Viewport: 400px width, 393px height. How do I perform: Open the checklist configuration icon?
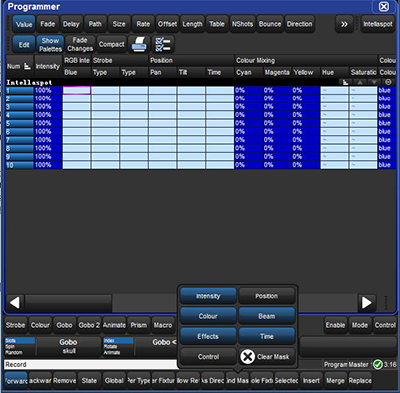tap(163, 44)
